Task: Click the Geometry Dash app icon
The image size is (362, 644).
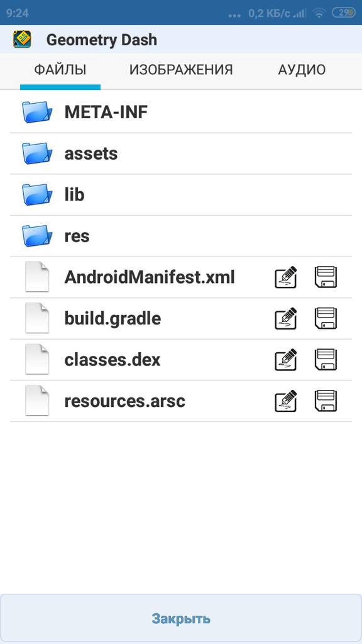Action: (x=22, y=40)
